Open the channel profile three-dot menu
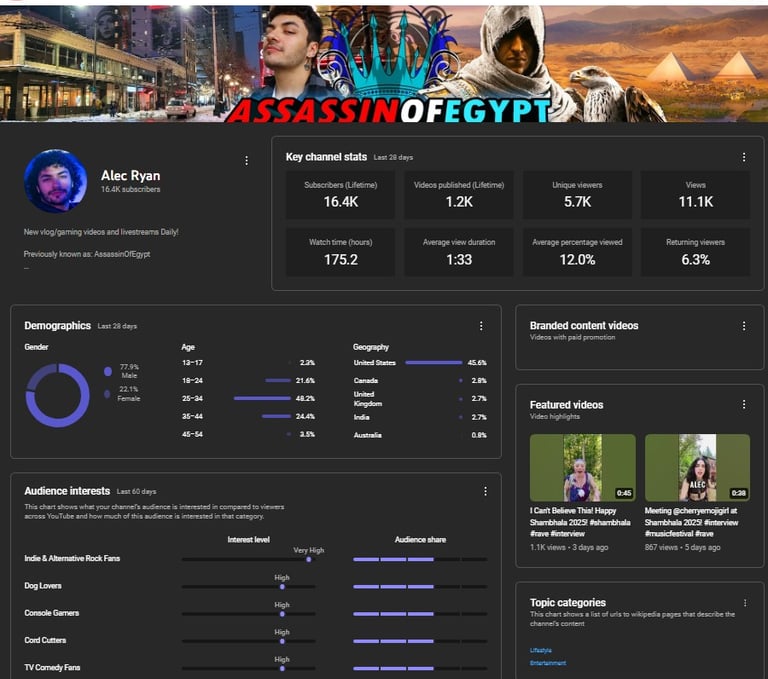This screenshot has width=768, height=679. (x=246, y=161)
